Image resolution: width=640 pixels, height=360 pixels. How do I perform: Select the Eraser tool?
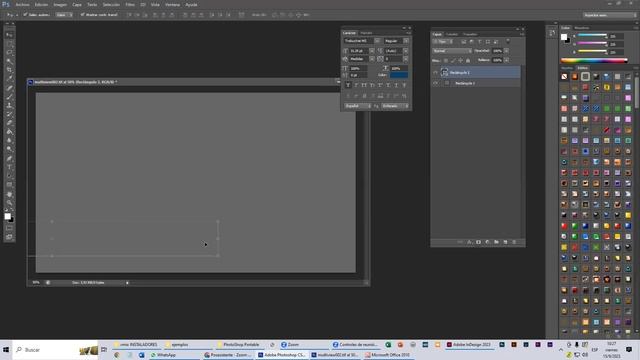pyautogui.click(x=9, y=123)
